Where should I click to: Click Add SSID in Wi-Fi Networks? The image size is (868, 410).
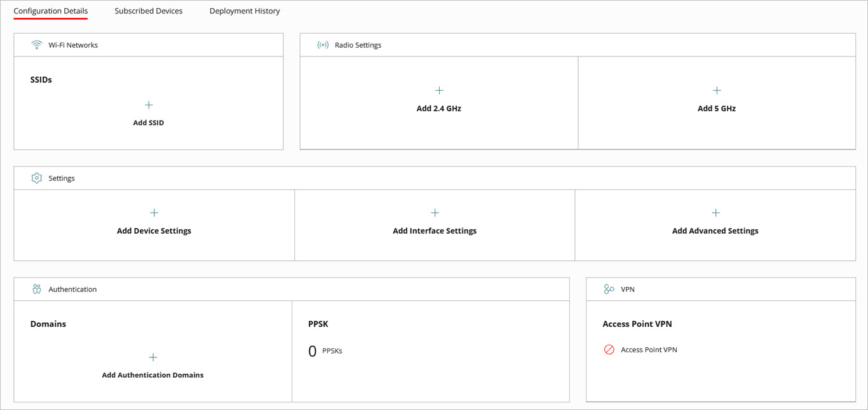pyautogui.click(x=148, y=122)
